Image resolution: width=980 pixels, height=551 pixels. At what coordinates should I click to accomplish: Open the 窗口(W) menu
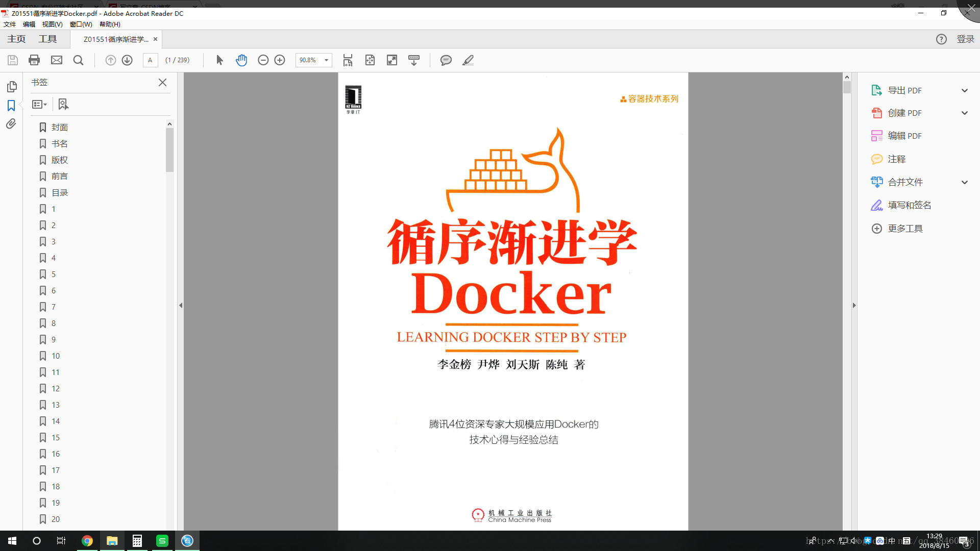click(x=81, y=24)
